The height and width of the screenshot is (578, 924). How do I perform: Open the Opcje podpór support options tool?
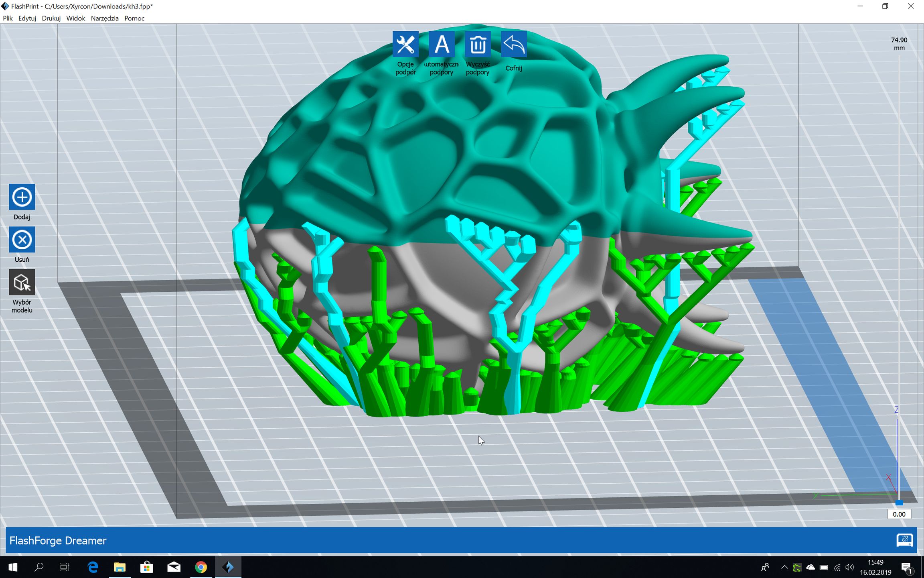(x=406, y=44)
